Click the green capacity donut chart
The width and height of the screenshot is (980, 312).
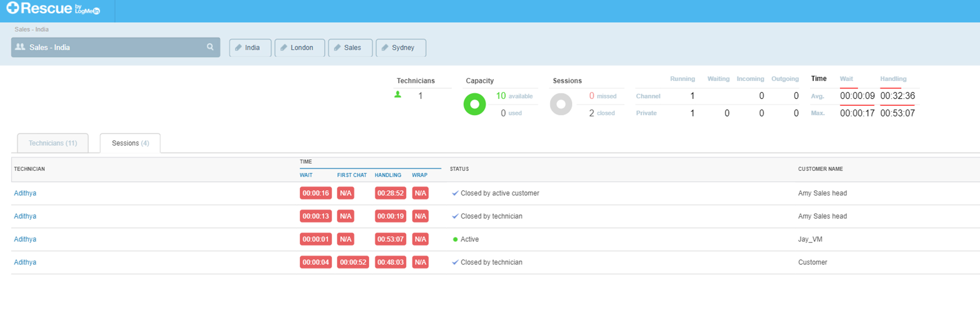(x=474, y=104)
